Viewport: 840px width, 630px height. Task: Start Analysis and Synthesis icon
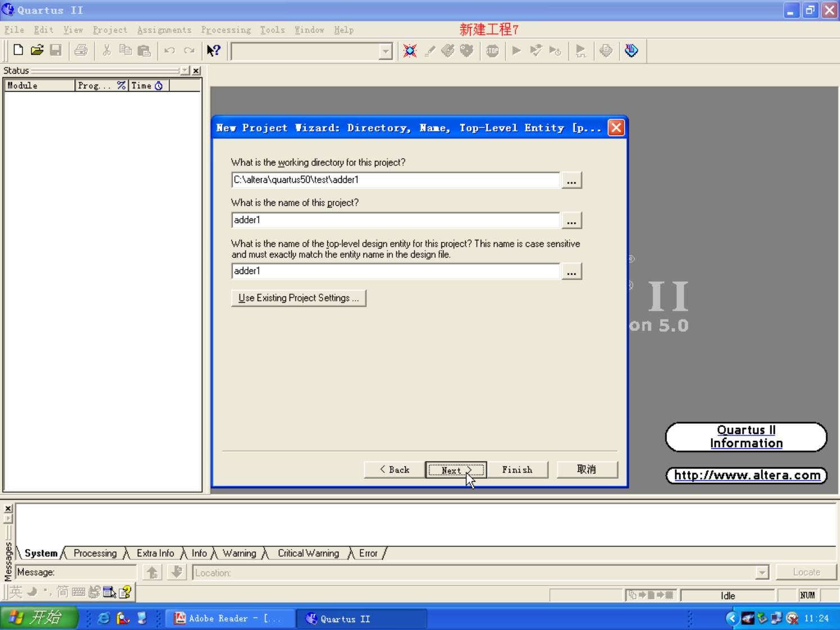click(x=536, y=51)
